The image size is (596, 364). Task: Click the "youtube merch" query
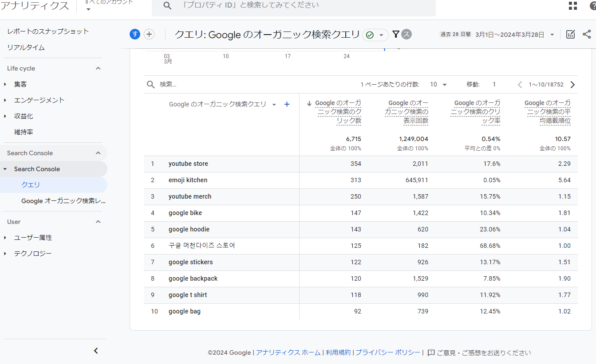(190, 197)
